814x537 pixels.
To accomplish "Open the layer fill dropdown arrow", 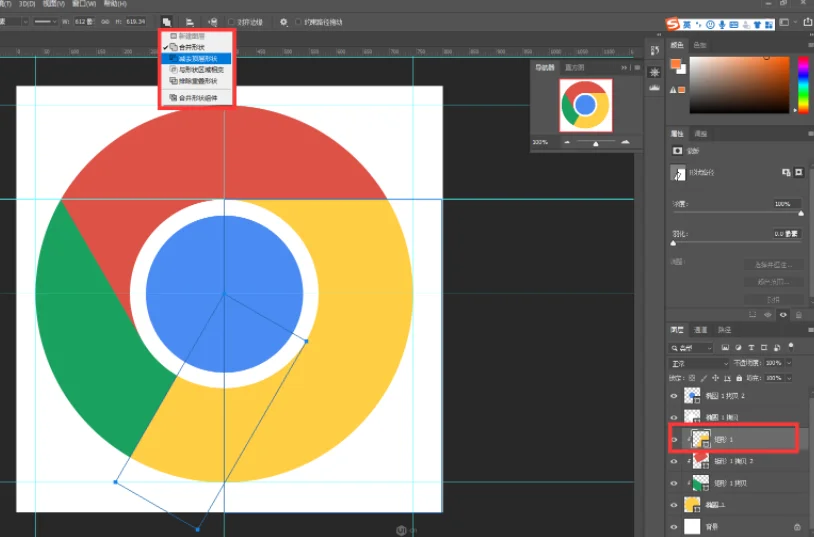I will 789,378.
